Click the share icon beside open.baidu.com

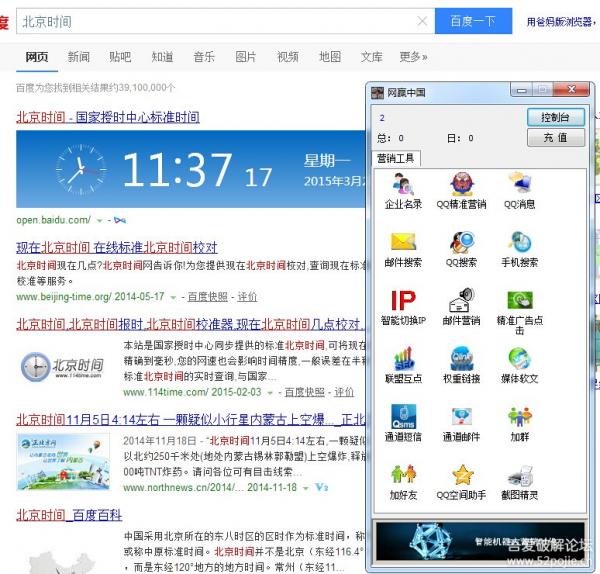(x=120, y=220)
